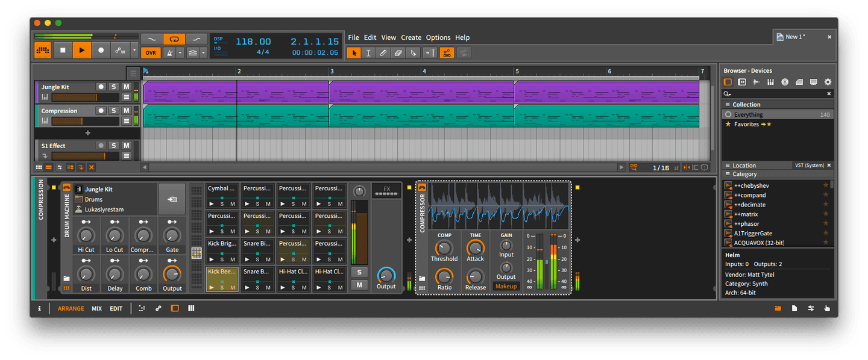
Task: Mute the Jungle Kit track
Action: point(126,87)
